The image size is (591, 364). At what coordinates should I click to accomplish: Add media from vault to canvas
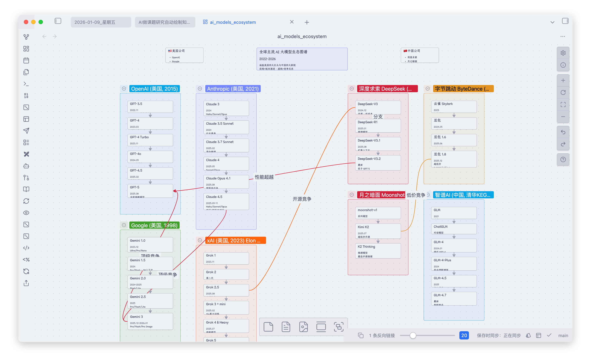pos(303,327)
